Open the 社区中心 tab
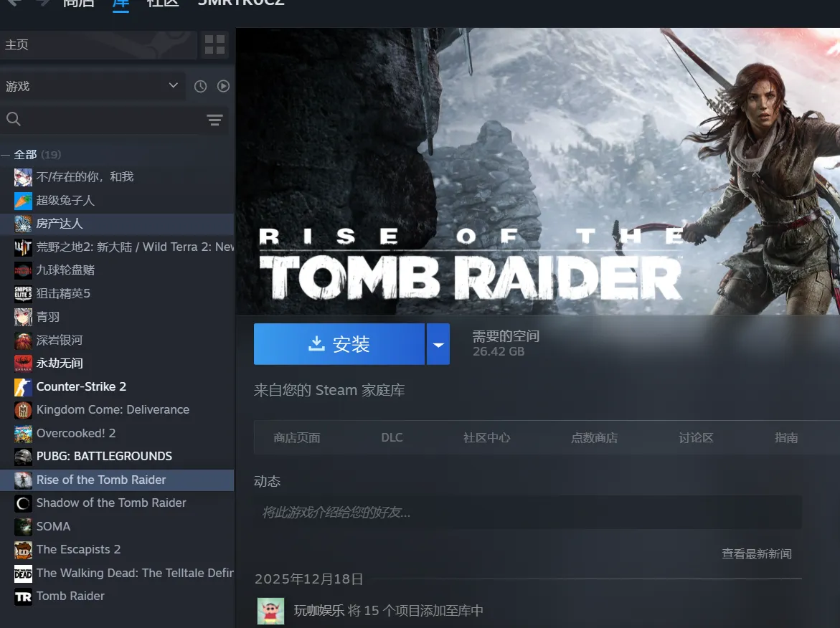Screen dimensions: 840x628 tap(486, 438)
